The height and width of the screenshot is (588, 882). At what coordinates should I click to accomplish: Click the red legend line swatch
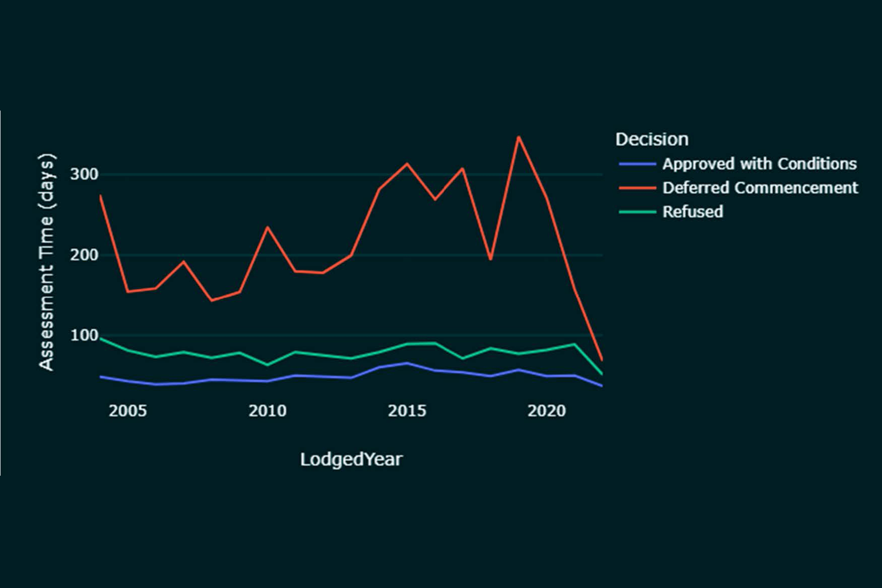coord(637,188)
